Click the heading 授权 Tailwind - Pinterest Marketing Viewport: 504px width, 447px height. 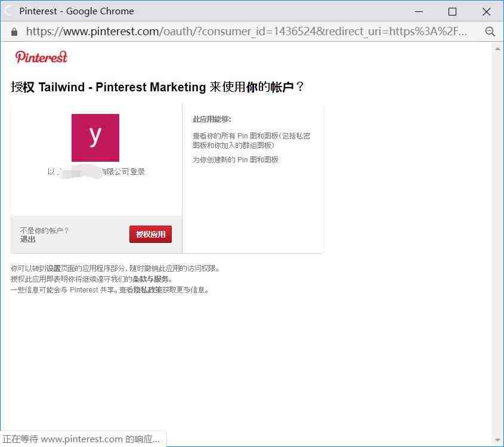tap(109, 87)
